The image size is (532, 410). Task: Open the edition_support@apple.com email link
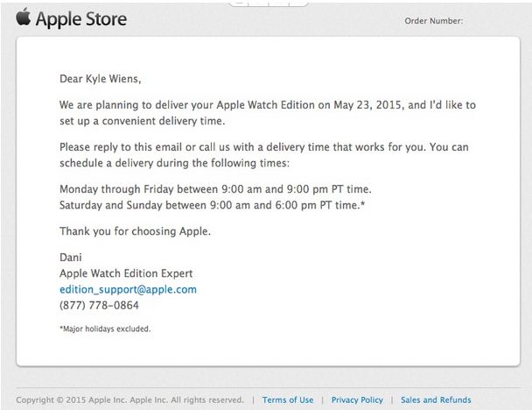(x=128, y=289)
